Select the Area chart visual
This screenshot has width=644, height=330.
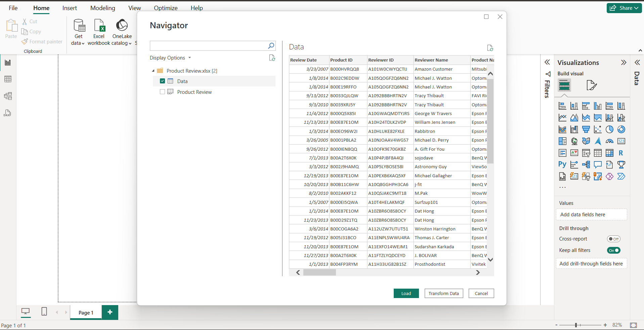click(574, 118)
